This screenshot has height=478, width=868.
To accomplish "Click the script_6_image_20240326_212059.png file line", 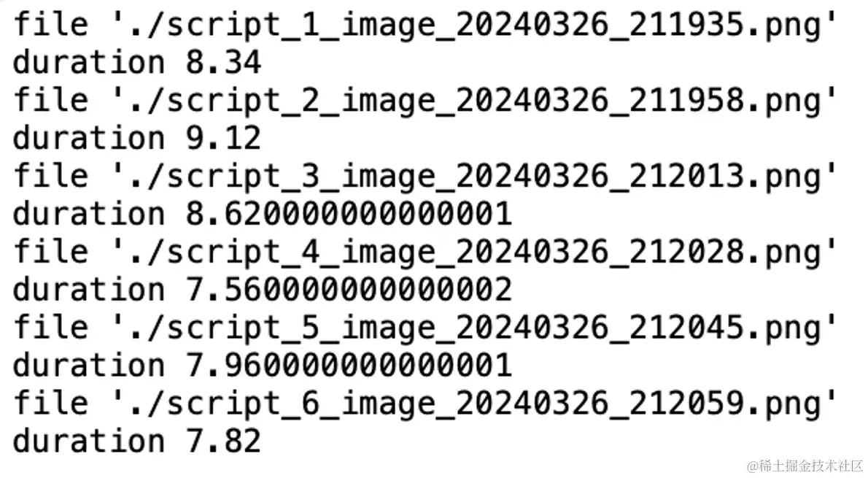I will tap(425, 404).
